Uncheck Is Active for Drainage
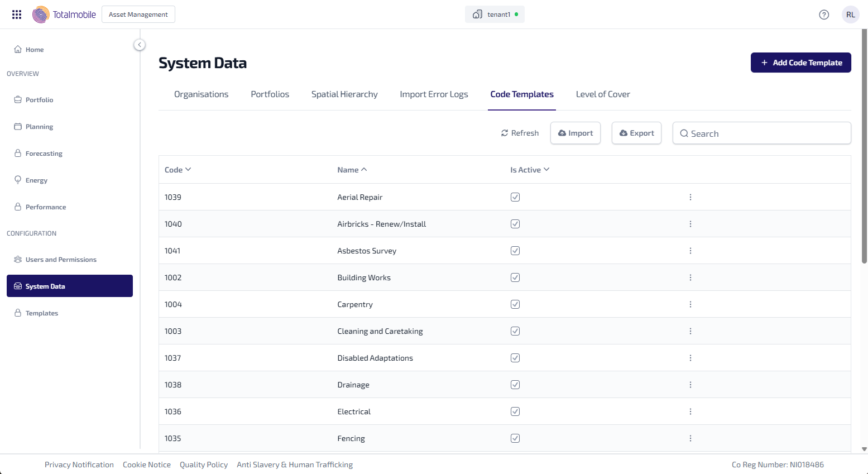 tap(515, 385)
